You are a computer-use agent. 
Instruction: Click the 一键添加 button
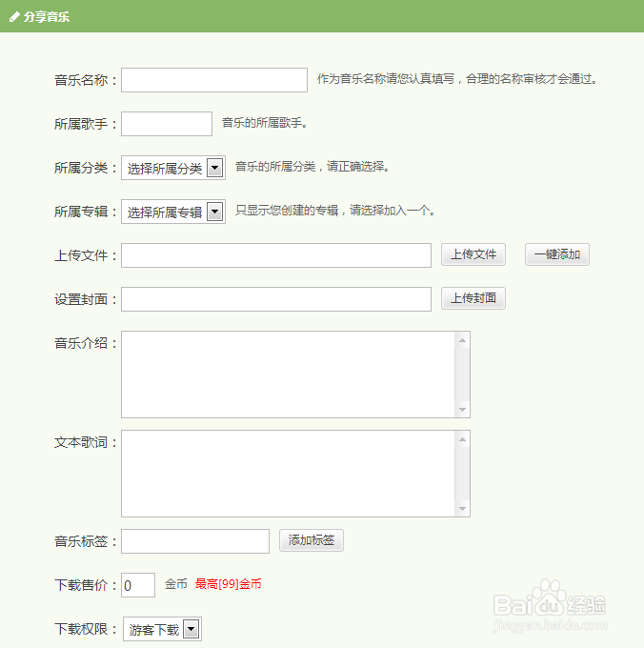(x=557, y=254)
